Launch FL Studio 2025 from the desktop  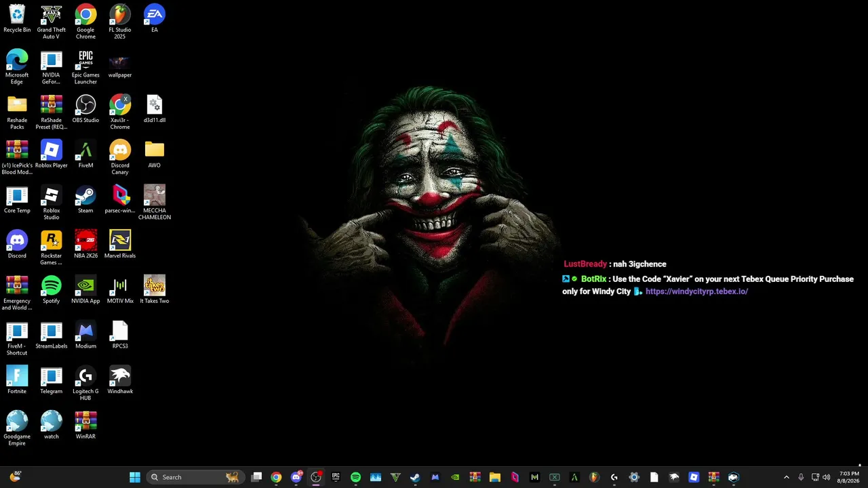pos(120,22)
